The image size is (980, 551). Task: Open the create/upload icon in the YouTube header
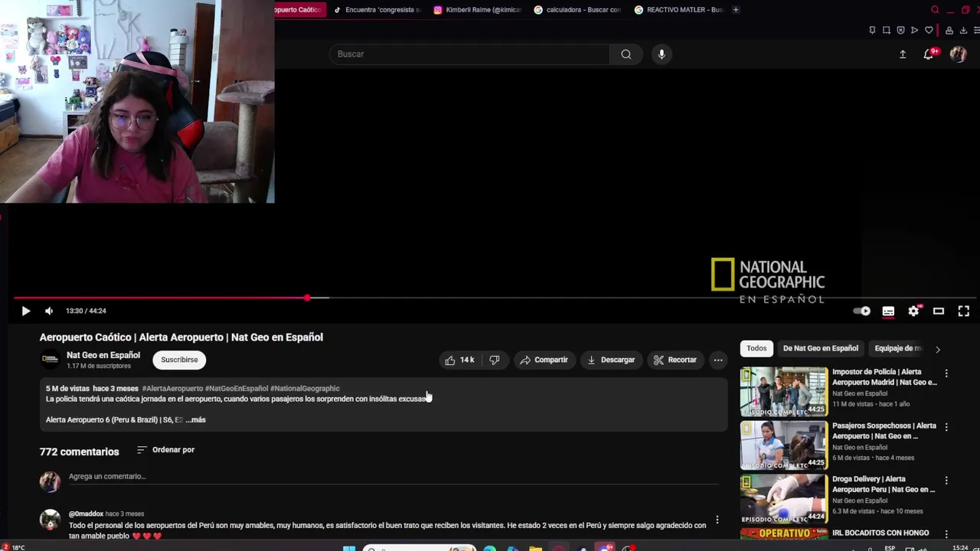[x=903, y=54]
